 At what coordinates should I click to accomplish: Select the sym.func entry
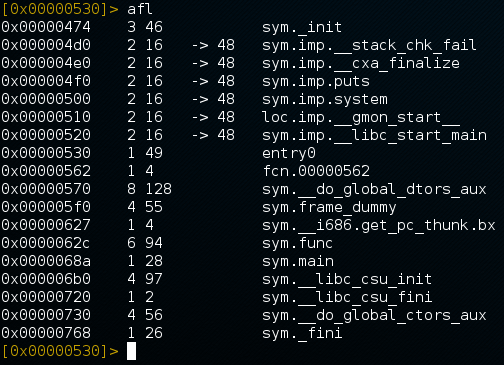point(297,243)
